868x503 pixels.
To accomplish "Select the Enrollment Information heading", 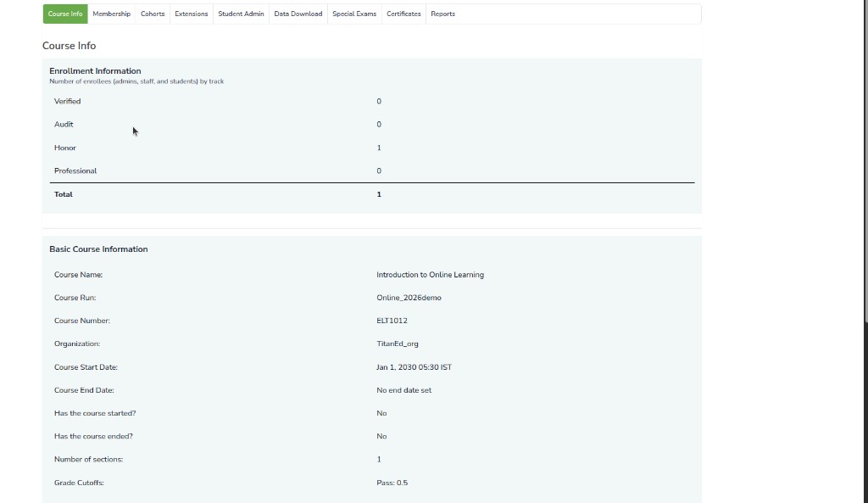I will click(95, 71).
